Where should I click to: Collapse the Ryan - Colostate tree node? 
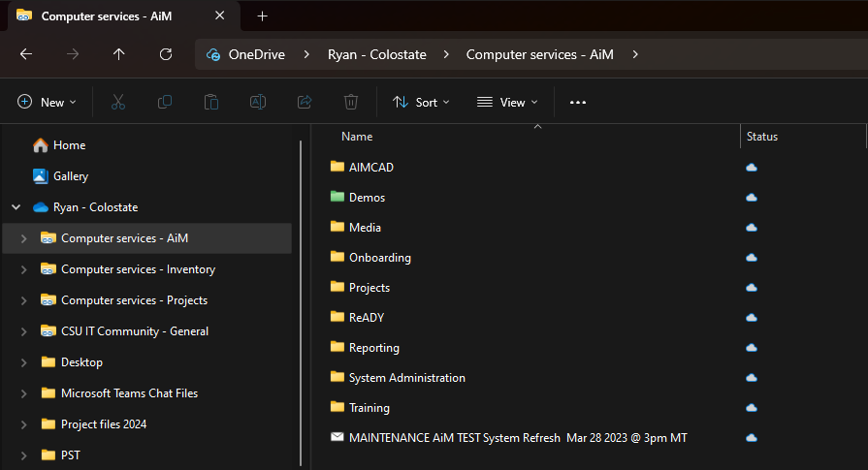coord(16,207)
